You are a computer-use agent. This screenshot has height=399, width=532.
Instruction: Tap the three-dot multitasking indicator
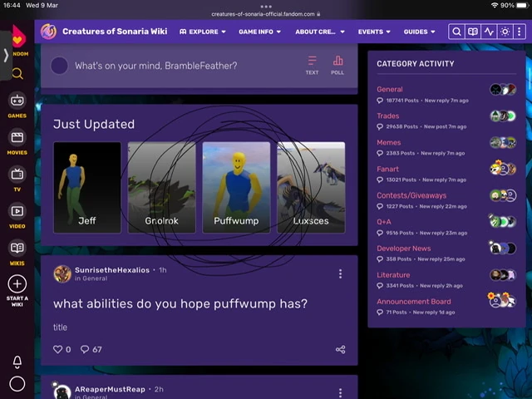point(266,7)
